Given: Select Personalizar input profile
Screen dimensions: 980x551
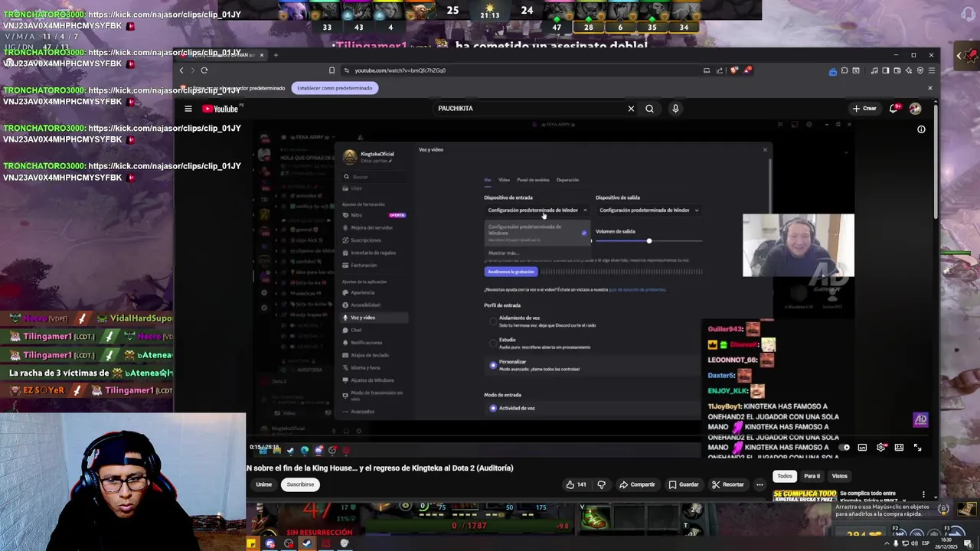Looking at the screenshot, I should pyautogui.click(x=493, y=365).
